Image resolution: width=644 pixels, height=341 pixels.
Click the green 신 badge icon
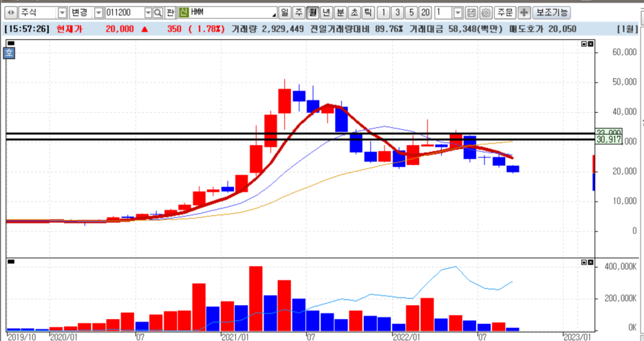click(184, 13)
